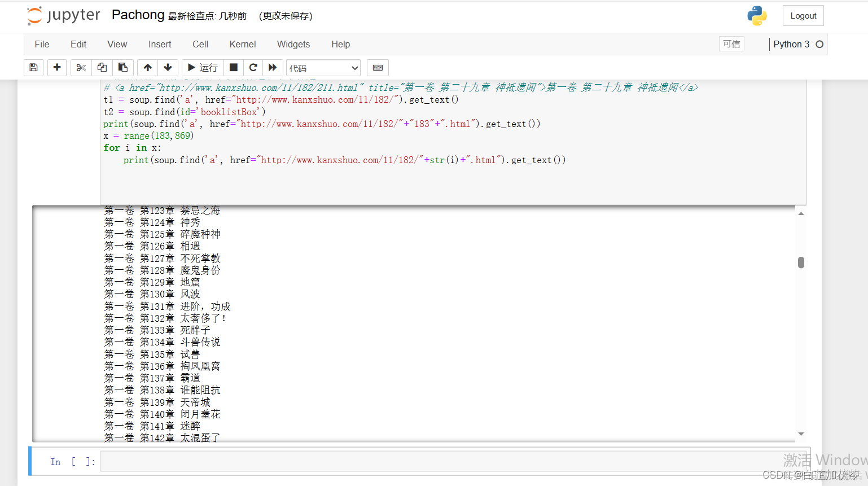Move selected cell down arrow
This screenshot has width=868, height=486.
[168, 68]
